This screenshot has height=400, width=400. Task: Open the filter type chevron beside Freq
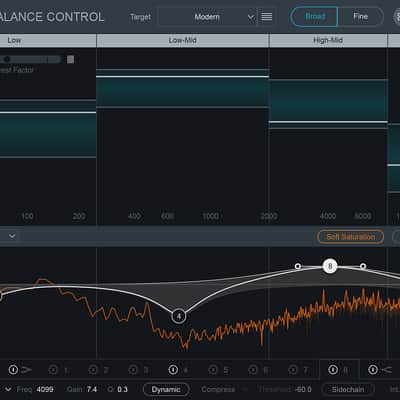click(x=8, y=389)
